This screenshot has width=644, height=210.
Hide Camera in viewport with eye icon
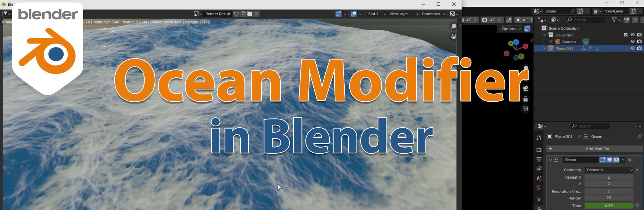633,42
